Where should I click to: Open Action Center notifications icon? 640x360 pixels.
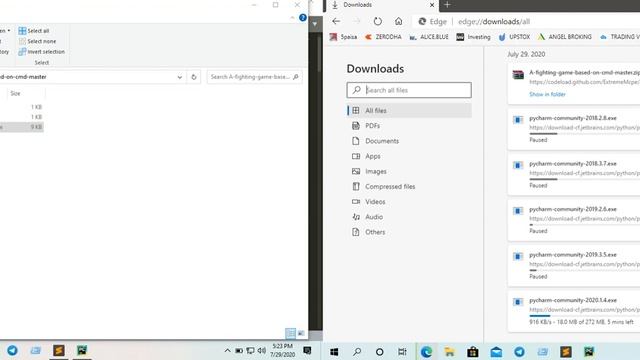[x=307, y=351]
